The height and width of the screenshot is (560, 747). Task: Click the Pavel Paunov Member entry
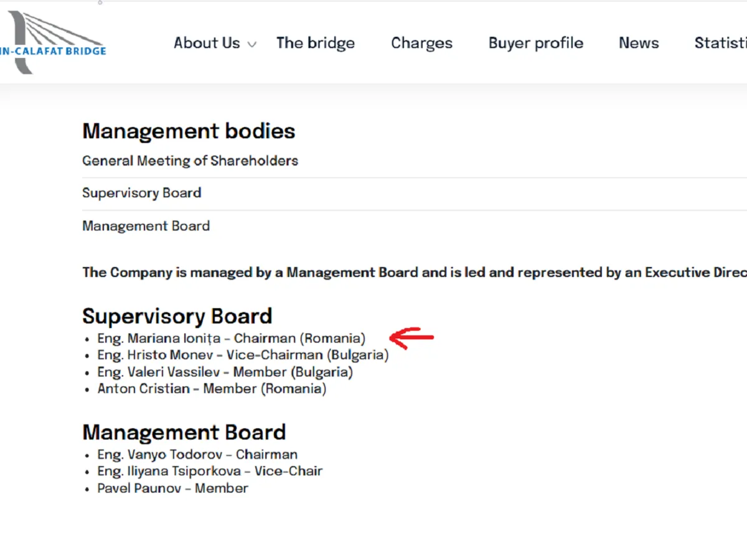point(172,488)
